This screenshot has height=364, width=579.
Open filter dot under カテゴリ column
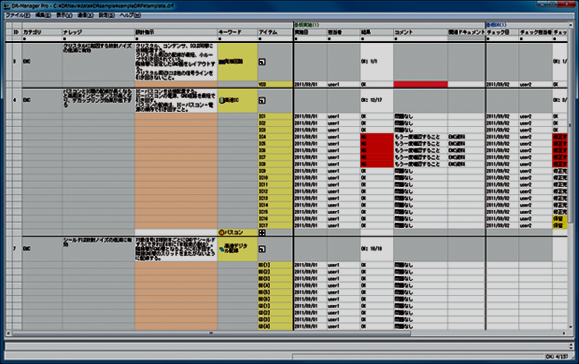pyautogui.click(x=25, y=38)
